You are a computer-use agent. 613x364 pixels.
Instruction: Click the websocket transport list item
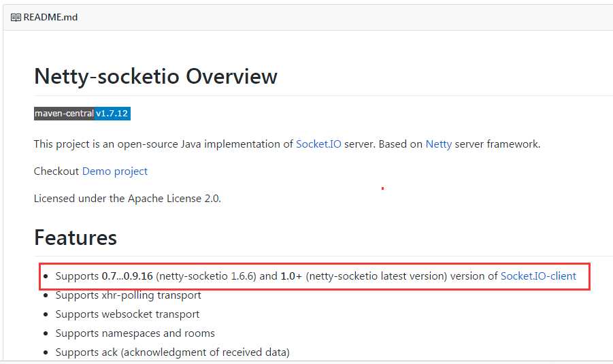(127, 314)
